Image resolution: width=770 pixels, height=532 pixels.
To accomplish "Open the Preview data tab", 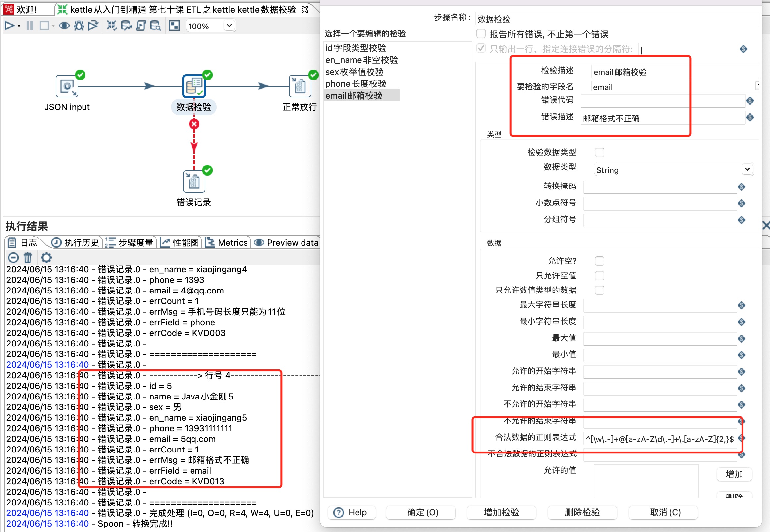I will pos(287,243).
